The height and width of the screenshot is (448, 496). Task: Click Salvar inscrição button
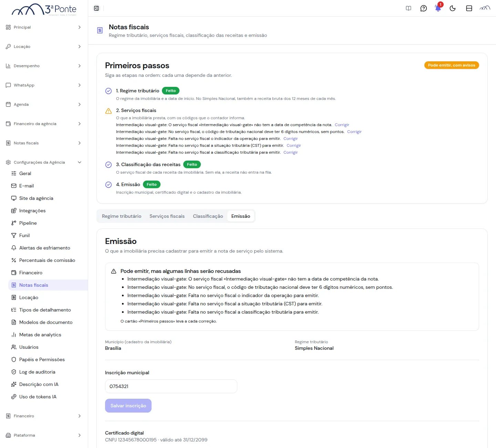point(128,406)
